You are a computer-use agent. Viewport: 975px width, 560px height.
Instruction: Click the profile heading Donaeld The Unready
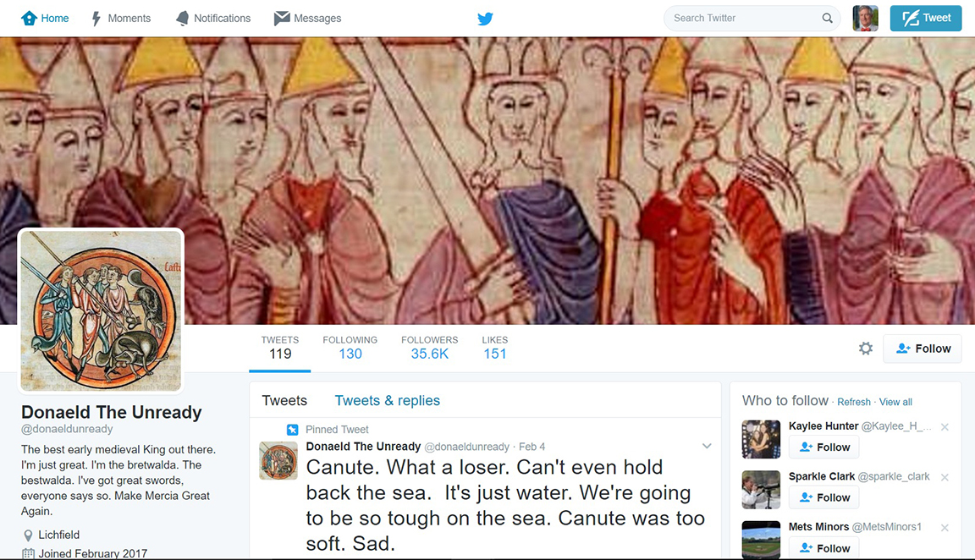tap(112, 413)
